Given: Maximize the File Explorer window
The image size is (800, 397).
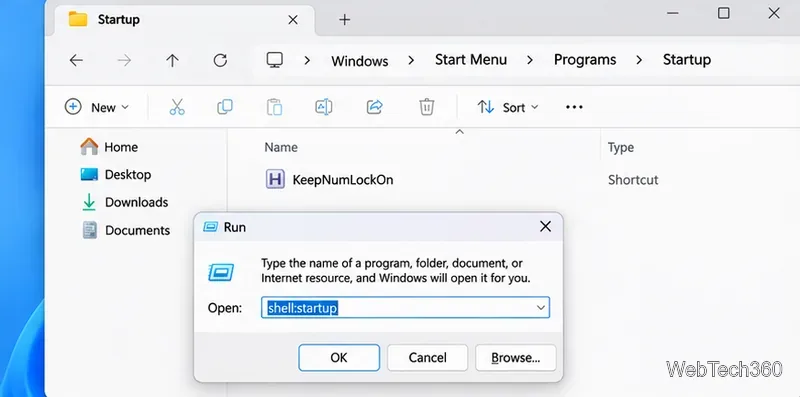Looking at the screenshot, I should [723, 13].
